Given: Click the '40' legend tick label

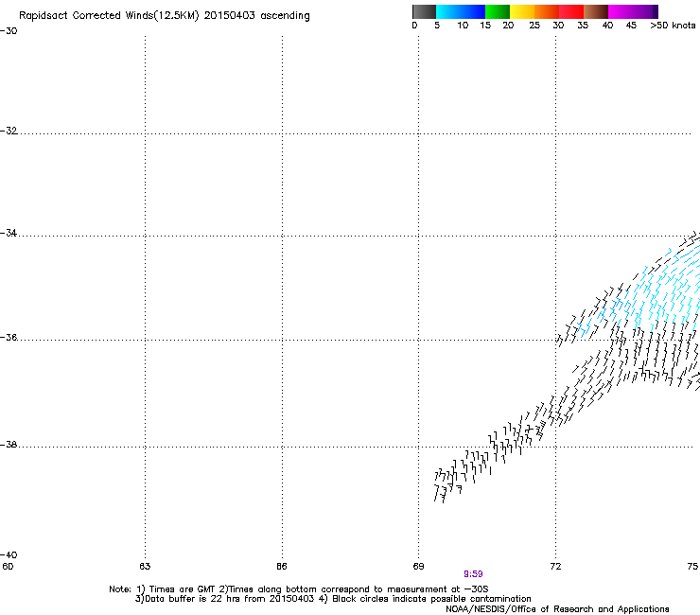Looking at the screenshot, I should [607, 26].
